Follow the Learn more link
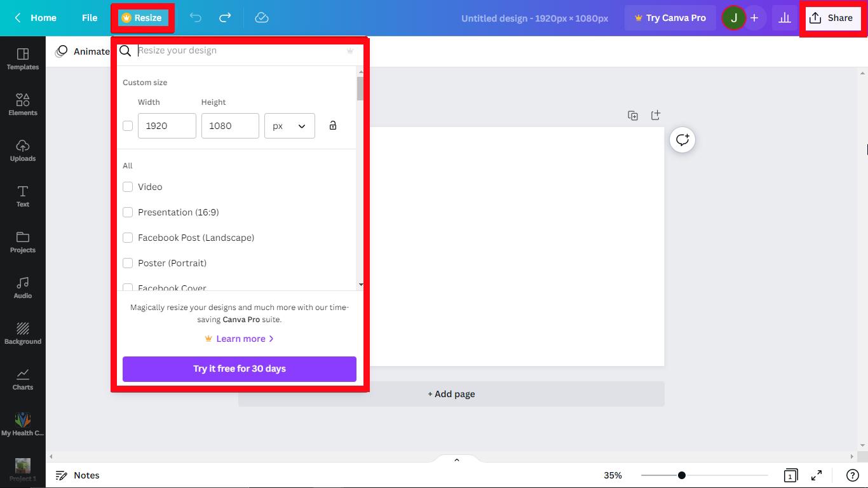Viewport: 868px width, 488px height. pos(240,339)
